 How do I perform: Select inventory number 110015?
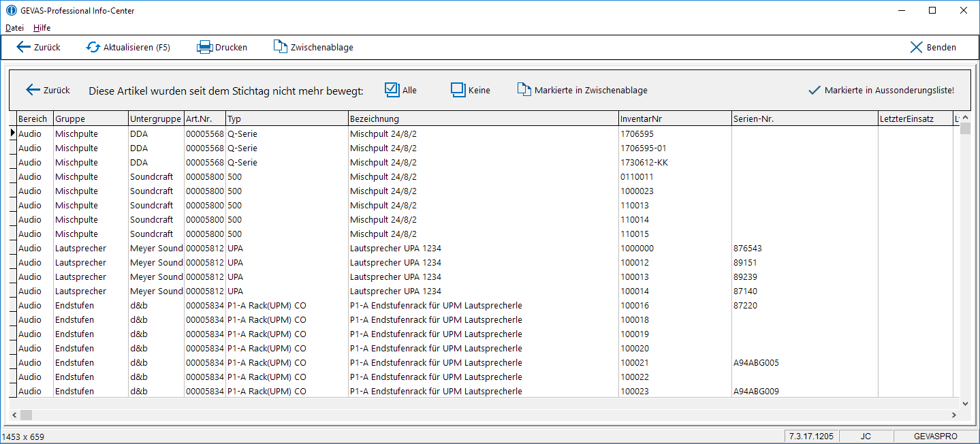pyautogui.click(x=635, y=234)
